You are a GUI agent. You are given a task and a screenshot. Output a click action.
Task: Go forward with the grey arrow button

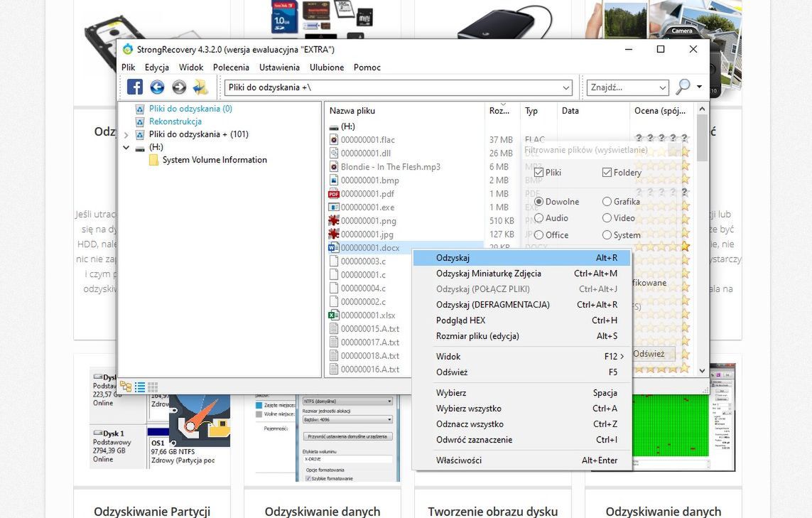tap(179, 87)
